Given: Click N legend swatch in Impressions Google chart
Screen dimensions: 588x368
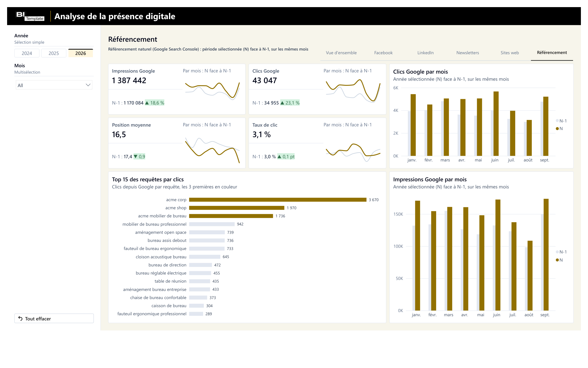Looking at the screenshot, I should point(557,260).
